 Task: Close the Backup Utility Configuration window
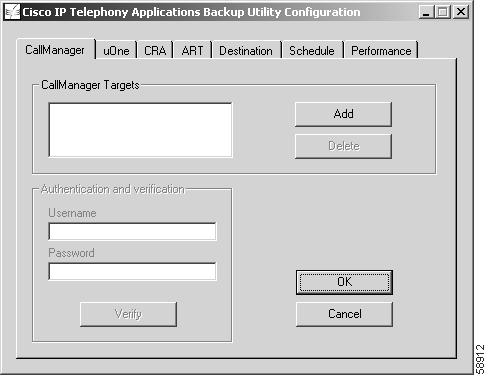pyautogui.click(x=461, y=12)
